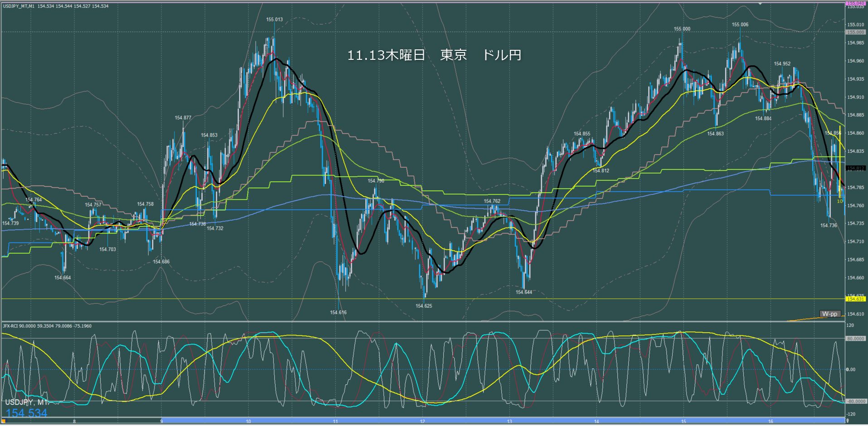Viewport: 868px width, 426px height.
Task: Select the chart title text 11.13木曜日 東京 ドル円
Action: pos(434,55)
